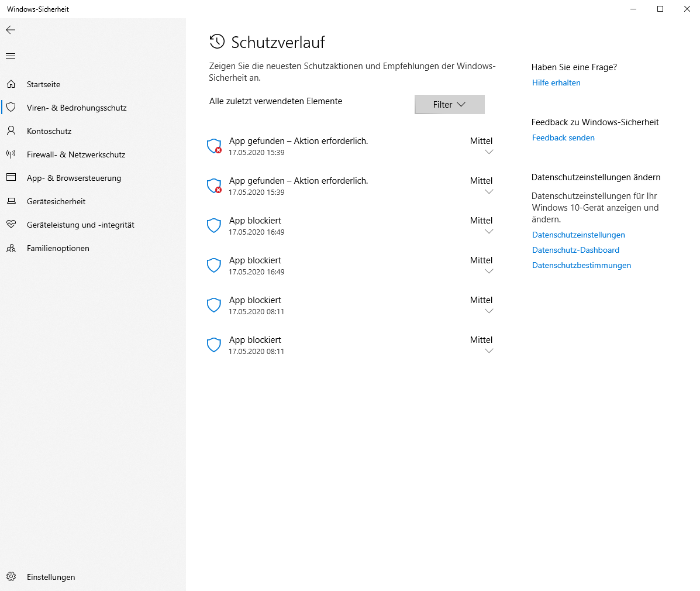
Task: Click the Viren- & Bedrohungsschutz shield icon
Action: pos(11,107)
